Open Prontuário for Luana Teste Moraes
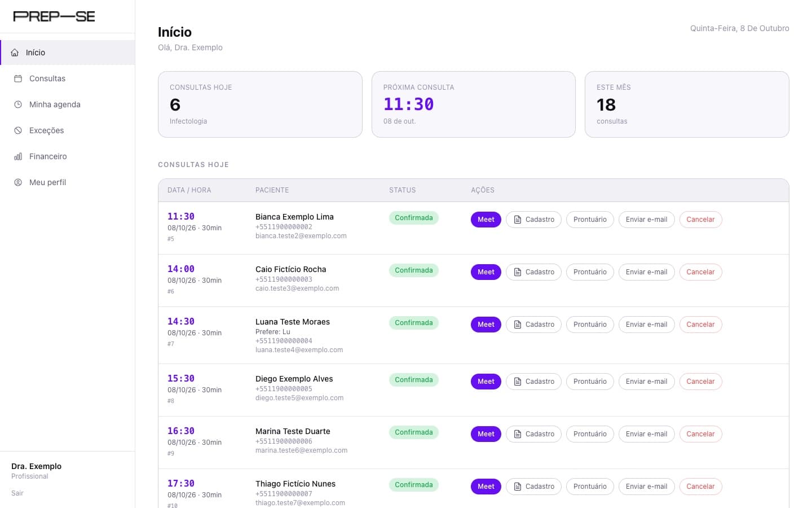This screenshot has width=812, height=508. pyautogui.click(x=590, y=325)
